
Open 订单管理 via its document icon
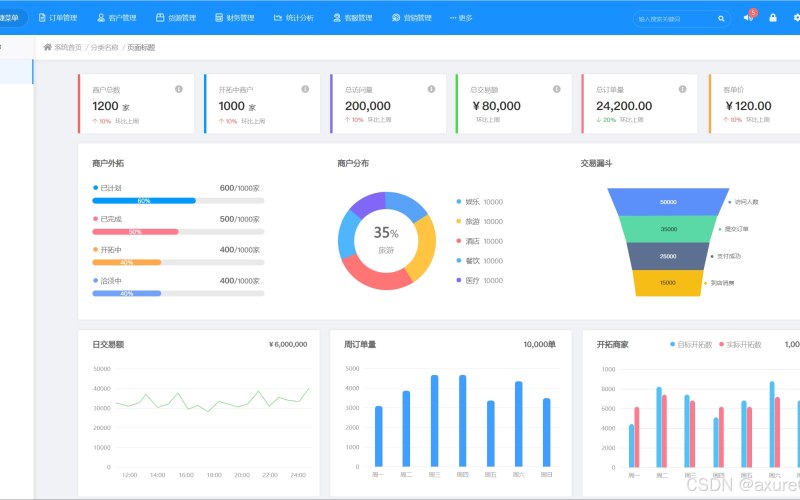pyautogui.click(x=42, y=17)
